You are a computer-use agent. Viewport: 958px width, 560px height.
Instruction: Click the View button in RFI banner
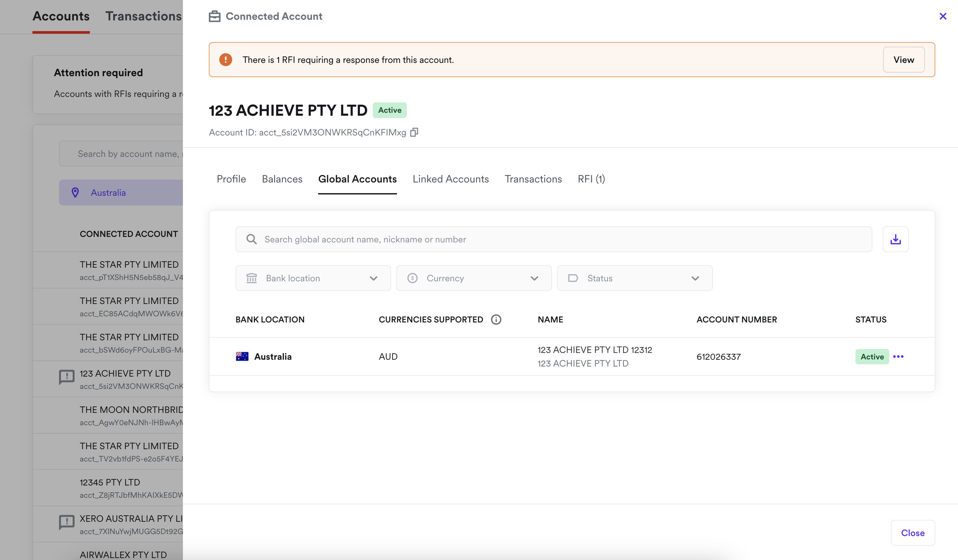903,60
